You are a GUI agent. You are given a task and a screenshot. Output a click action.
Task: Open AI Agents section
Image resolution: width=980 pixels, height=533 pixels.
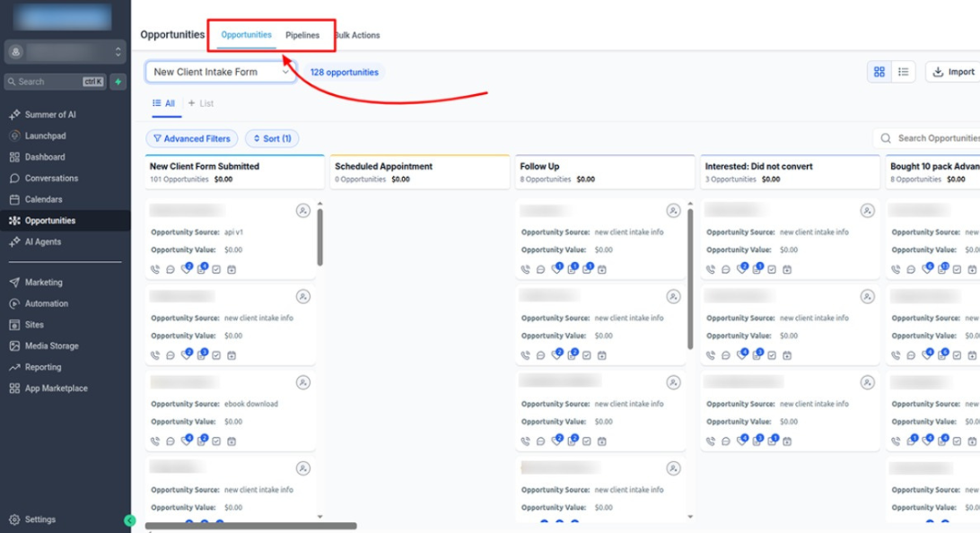tap(42, 242)
